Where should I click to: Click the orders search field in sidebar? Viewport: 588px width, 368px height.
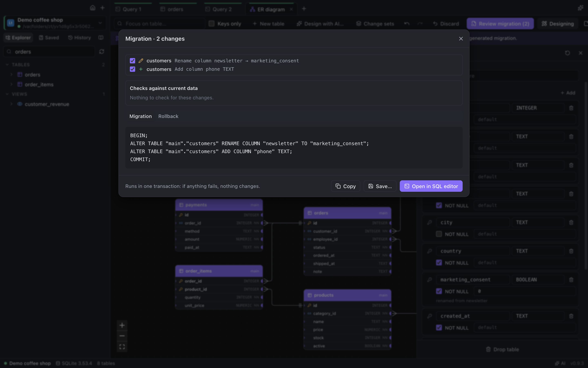tap(49, 52)
